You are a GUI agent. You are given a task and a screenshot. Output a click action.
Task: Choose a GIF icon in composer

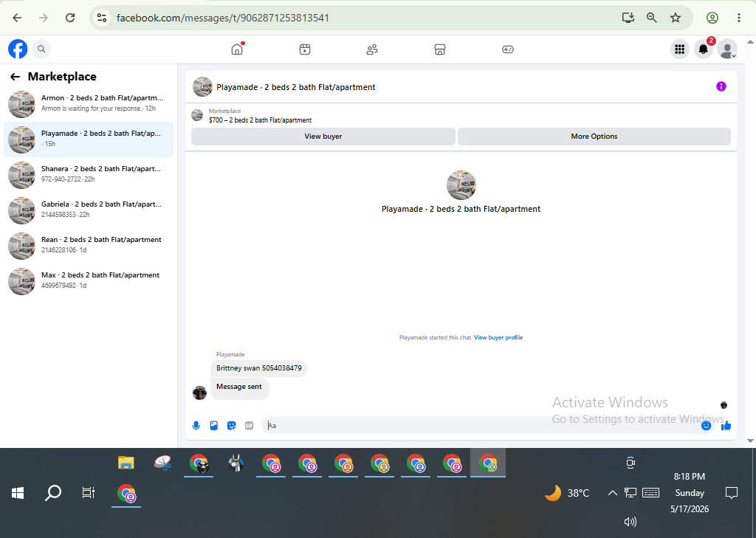coord(250,426)
